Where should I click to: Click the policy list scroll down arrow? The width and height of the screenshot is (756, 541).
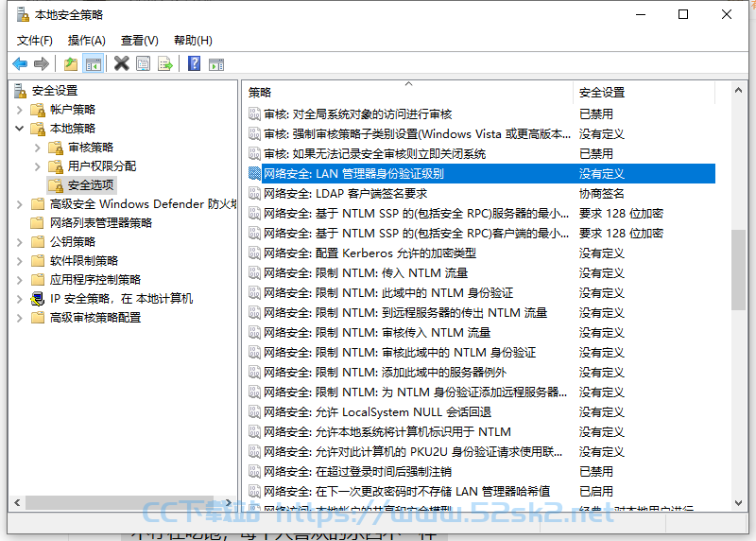point(738,503)
